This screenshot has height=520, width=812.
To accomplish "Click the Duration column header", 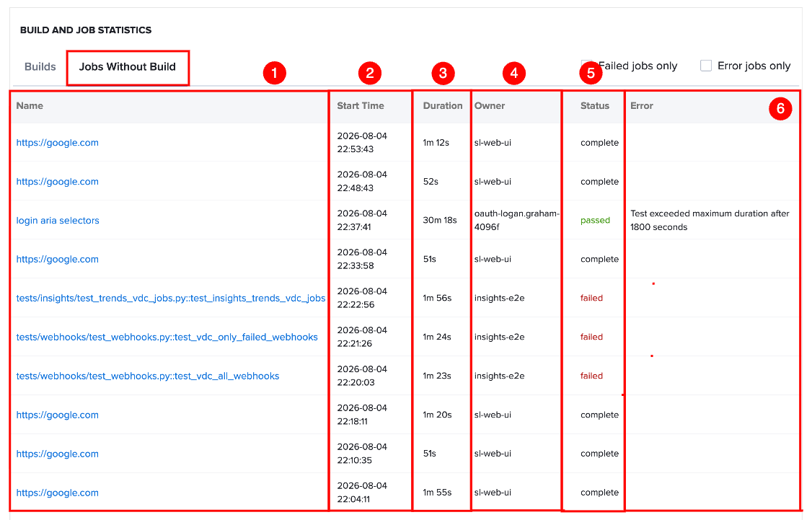I will click(442, 105).
